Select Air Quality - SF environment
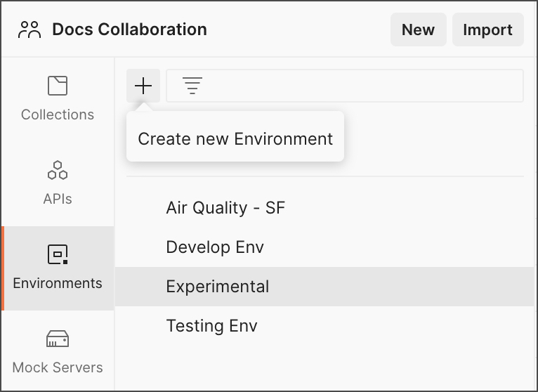538x392 pixels. point(225,208)
